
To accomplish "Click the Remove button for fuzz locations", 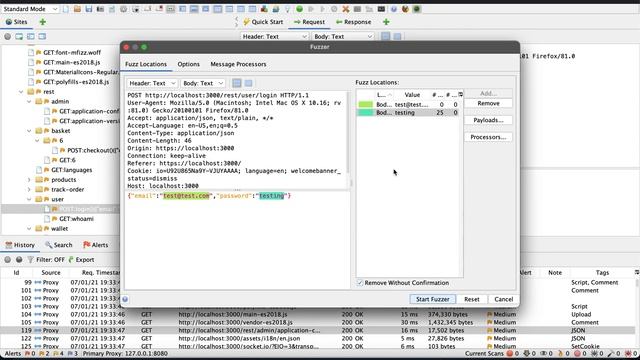I will 489,103.
